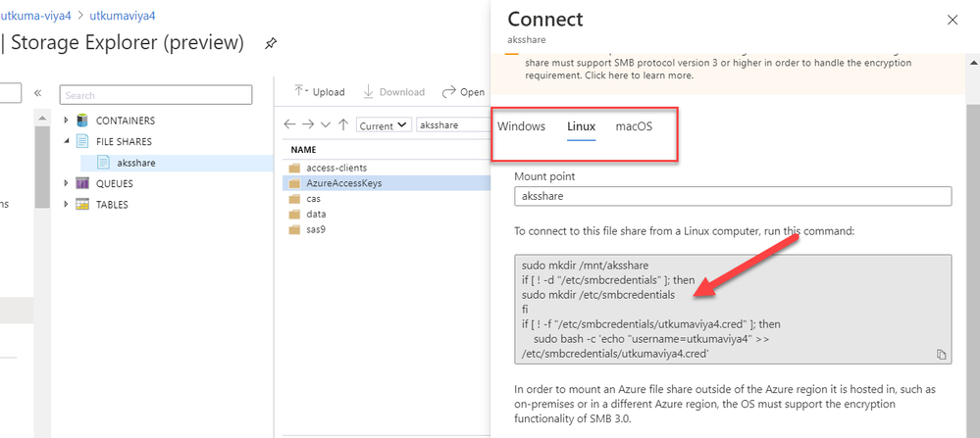The width and height of the screenshot is (980, 438).
Task: Copy the Linux mount command
Action: tap(941, 354)
